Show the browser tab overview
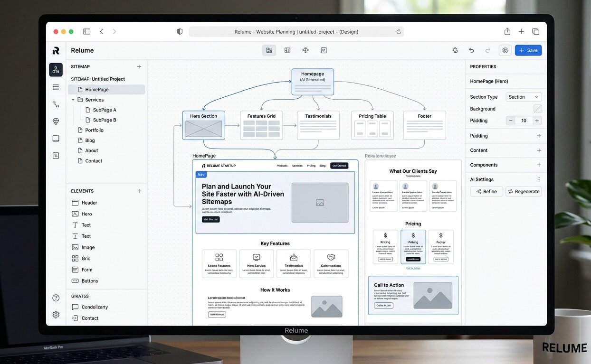Screen dimensions: 591x364 [x=535, y=31]
